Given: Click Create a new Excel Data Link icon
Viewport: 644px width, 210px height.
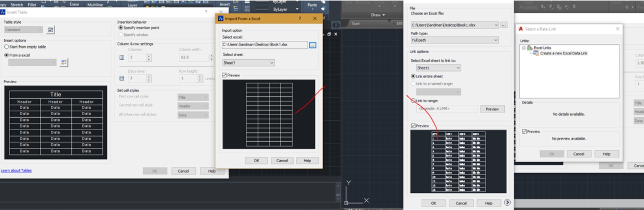Looking at the screenshot, I should [x=536, y=53].
